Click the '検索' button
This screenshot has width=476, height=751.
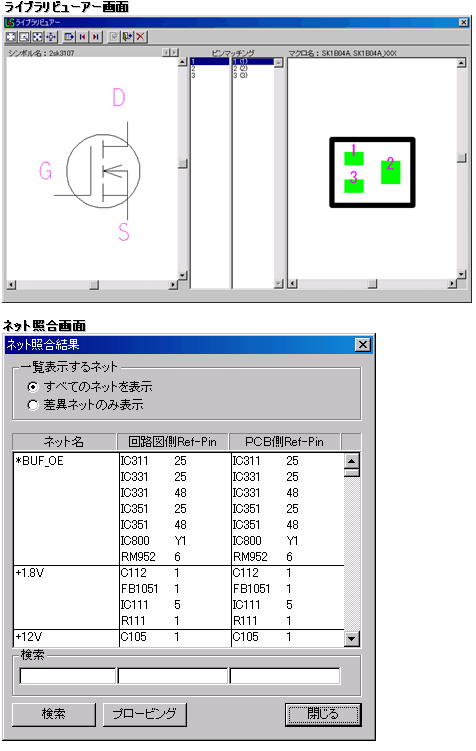point(54,714)
